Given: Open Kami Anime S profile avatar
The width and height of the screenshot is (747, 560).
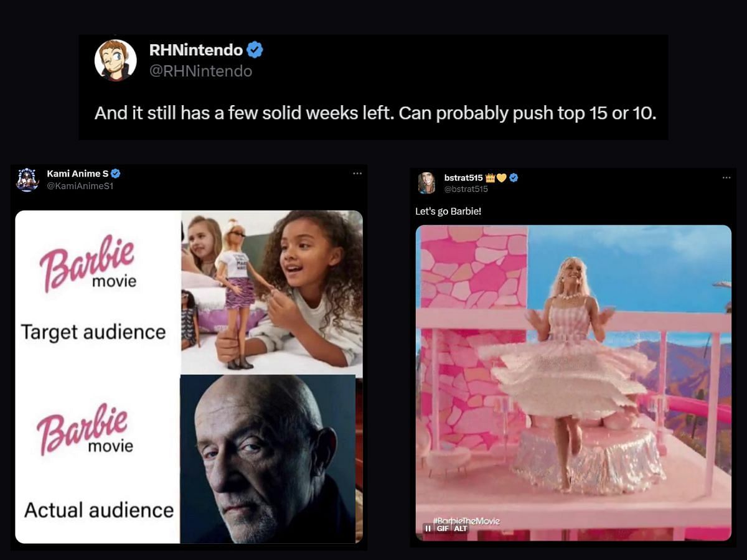Looking at the screenshot, I should pos(27,179).
